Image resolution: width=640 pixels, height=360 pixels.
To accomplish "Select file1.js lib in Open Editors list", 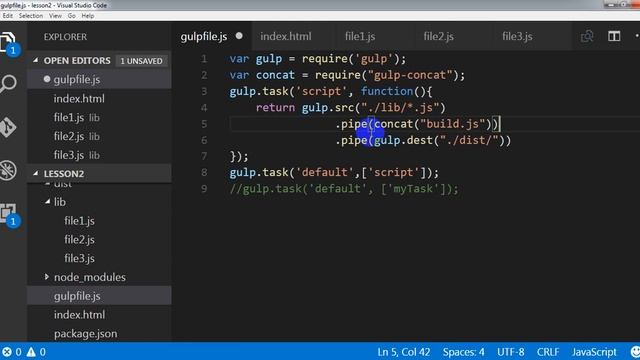I will pos(99,118).
